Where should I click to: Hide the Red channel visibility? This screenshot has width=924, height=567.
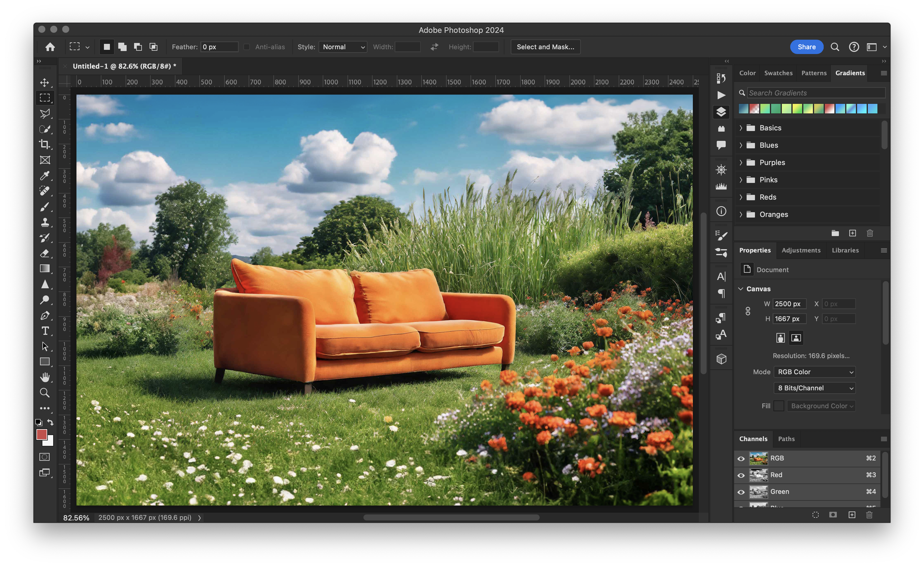(x=741, y=475)
